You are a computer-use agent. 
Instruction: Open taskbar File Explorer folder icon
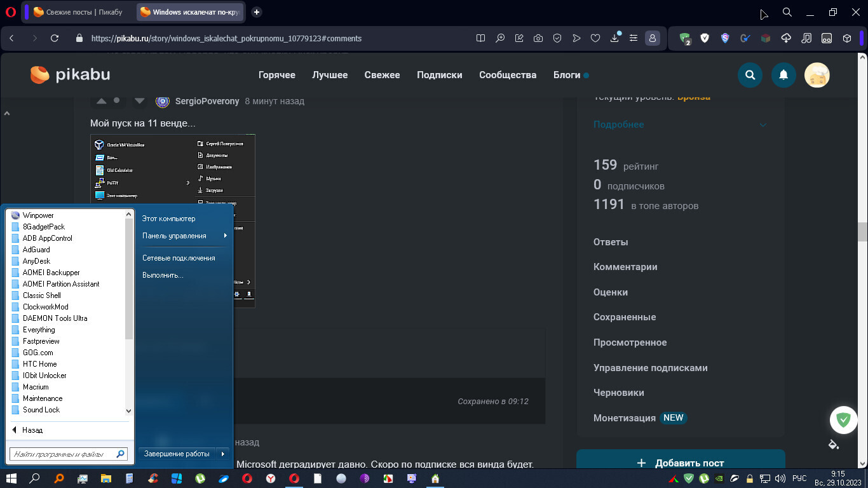pos(105,478)
